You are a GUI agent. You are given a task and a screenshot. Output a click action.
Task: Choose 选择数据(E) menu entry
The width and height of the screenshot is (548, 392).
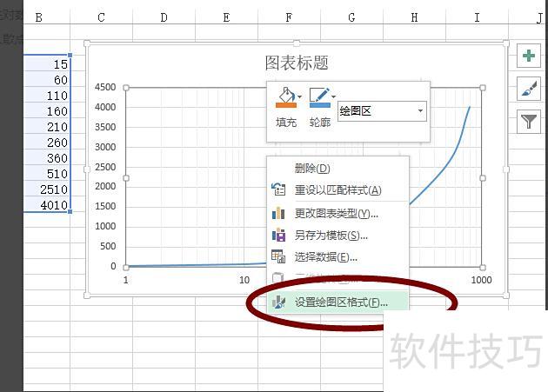pyautogui.click(x=338, y=257)
